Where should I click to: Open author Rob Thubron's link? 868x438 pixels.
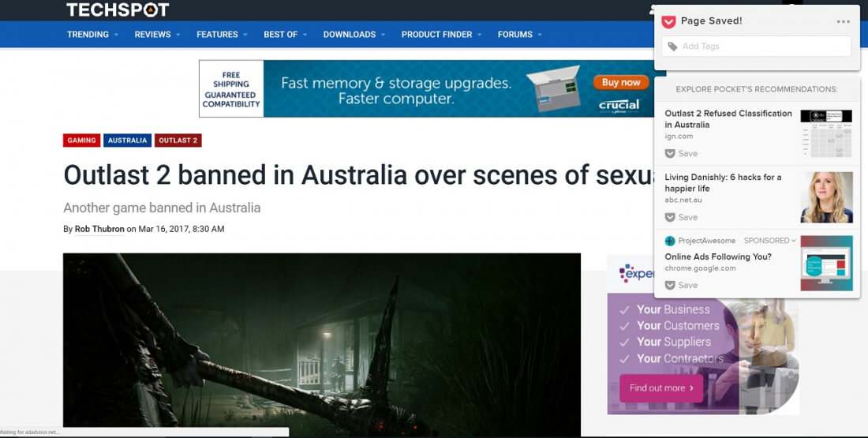(x=99, y=229)
